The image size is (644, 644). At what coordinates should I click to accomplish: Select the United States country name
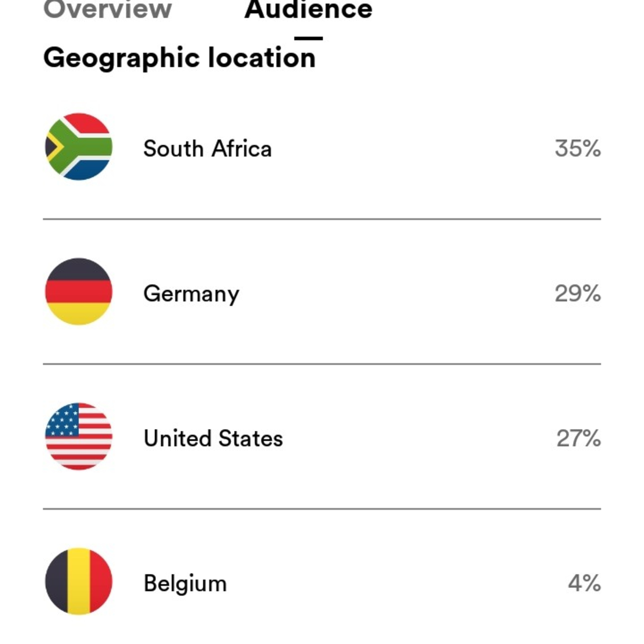point(213,438)
